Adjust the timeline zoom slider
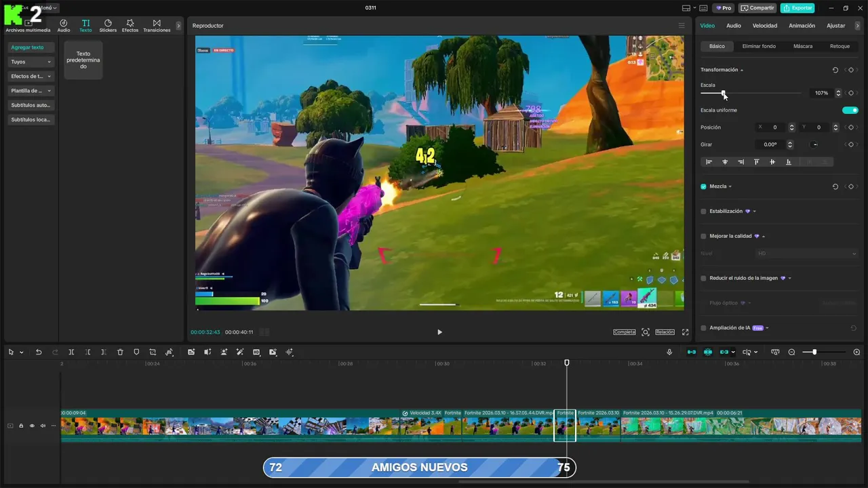The height and width of the screenshot is (488, 868). click(x=814, y=352)
